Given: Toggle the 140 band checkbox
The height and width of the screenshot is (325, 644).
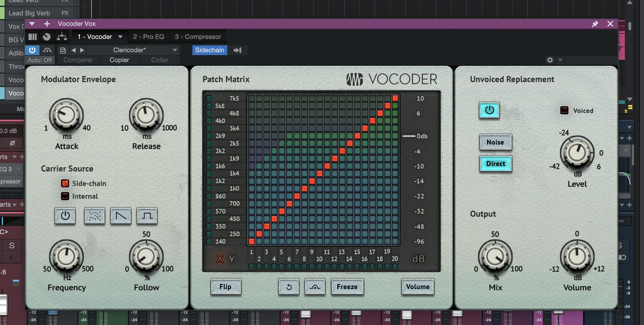Looking at the screenshot, I should point(209,241).
